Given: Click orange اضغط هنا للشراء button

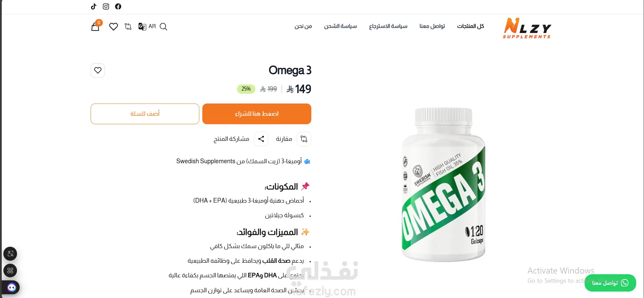Looking at the screenshot, I should click(257, 114).
